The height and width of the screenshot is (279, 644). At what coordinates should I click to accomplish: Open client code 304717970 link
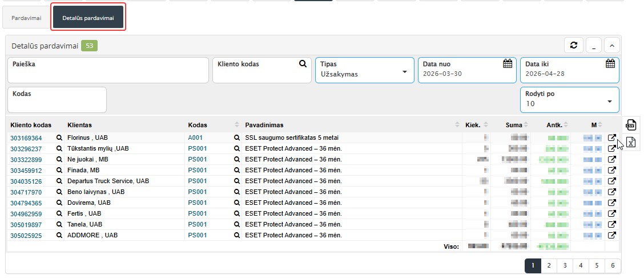coord(26,192)
